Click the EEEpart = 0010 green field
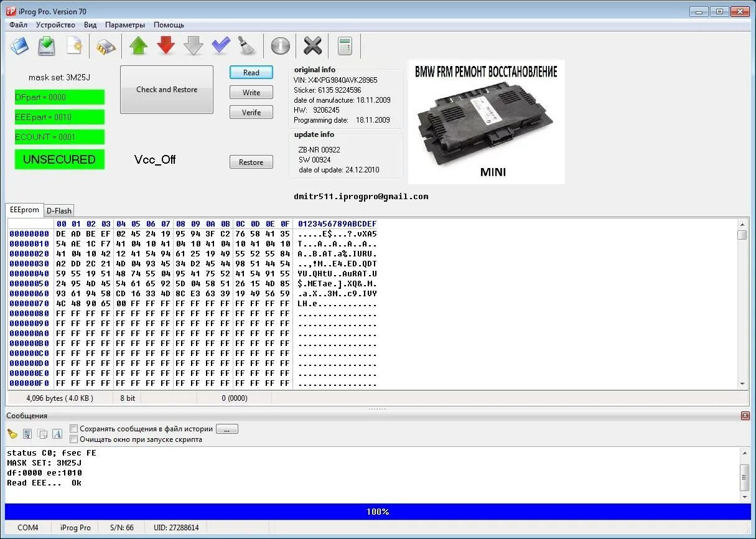Screen dimensions: 756x539 coord(60,117)
